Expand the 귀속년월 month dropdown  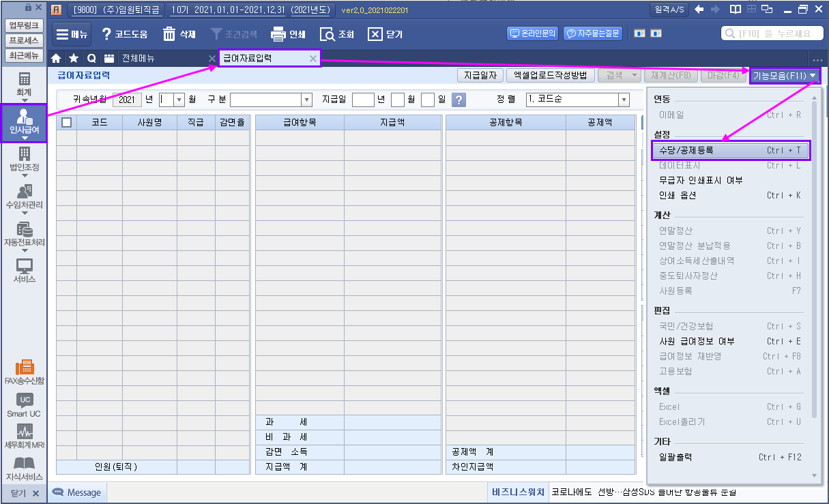click(180, 100)
